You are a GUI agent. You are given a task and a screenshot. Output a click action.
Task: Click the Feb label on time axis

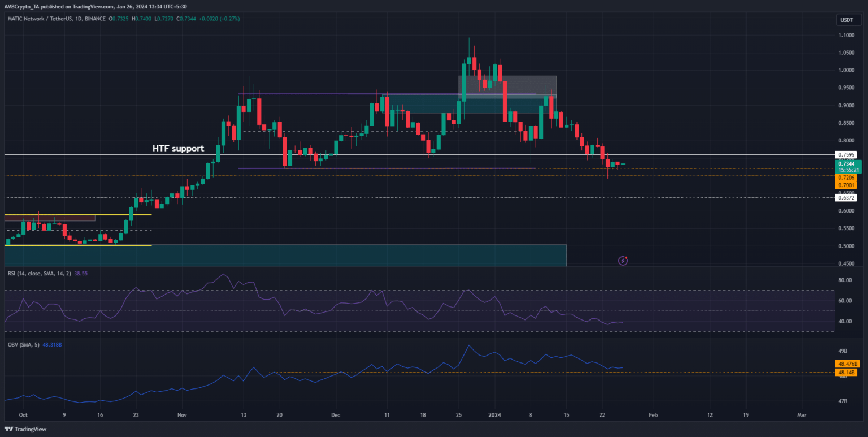[653, 414]
